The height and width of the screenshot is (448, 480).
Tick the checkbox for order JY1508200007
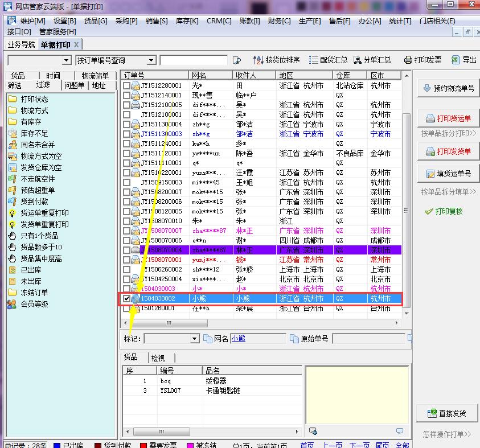coord(126,192)
